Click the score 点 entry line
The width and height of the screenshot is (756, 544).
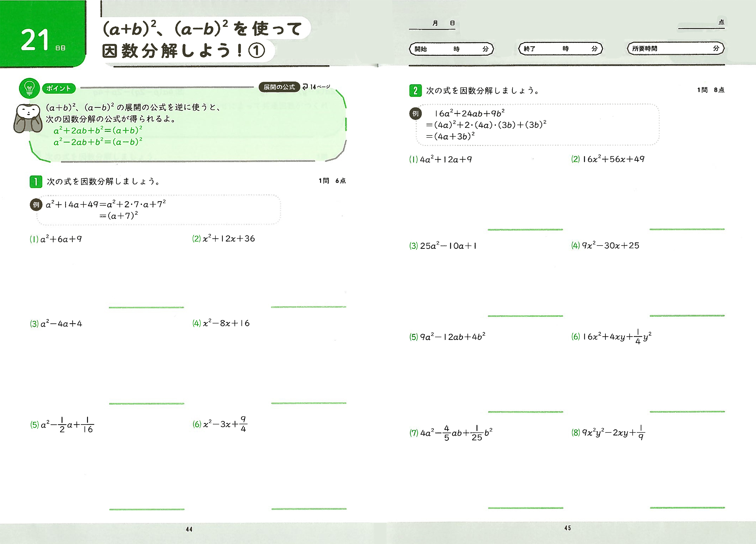click(701, 23)
